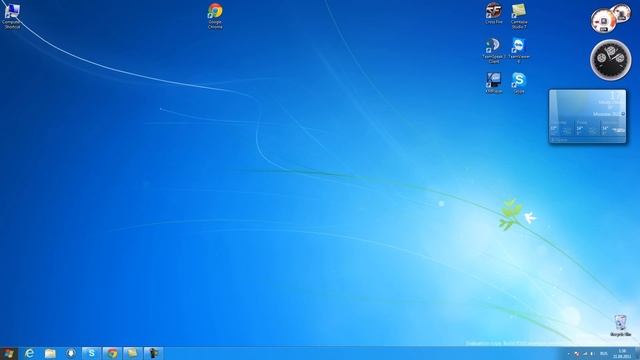Select the Camtasia Studio 7 desktop icon
Screen dimensions: 640x360
[x=519, y=16]
